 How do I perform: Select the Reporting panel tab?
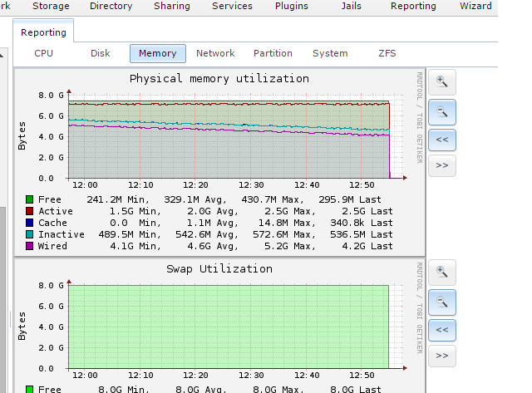[x=43, y=32]
